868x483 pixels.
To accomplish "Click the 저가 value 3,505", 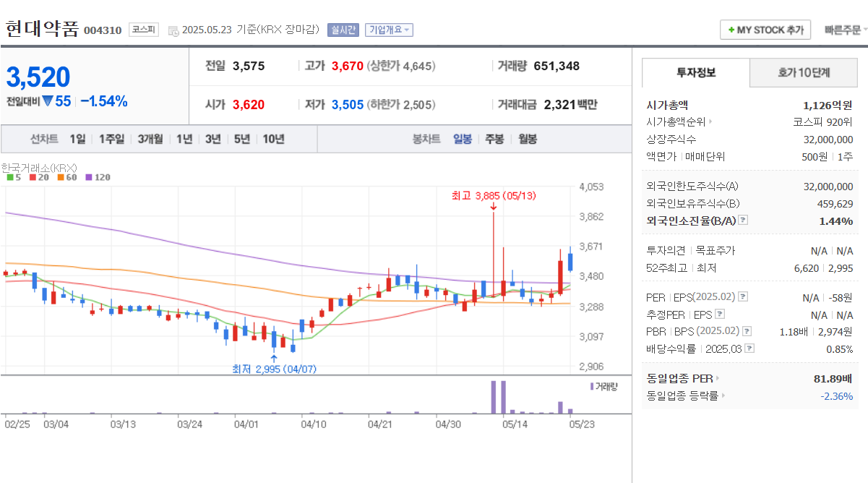I will pyautogui.click(x=348, y=105).
